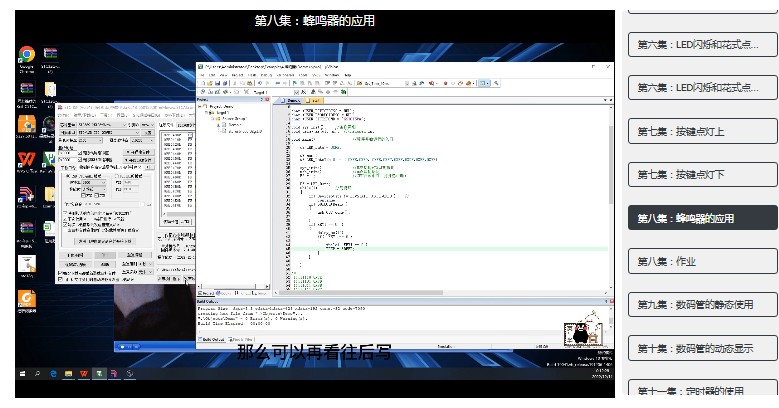
Task: Play 第七集：按键点灯下 from the playlist
Action: coord(702,175)
